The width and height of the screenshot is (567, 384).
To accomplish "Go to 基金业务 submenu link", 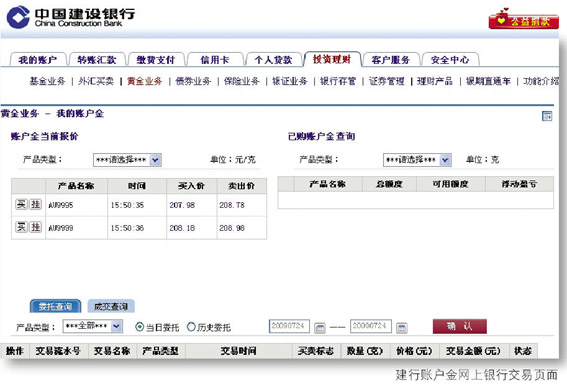I will [x=47, y=81].
